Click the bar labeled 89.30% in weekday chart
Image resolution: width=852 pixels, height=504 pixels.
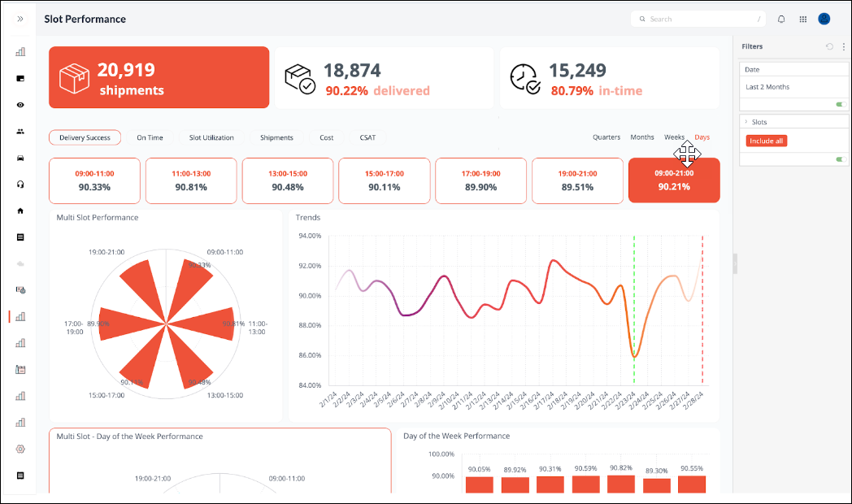click(656, 485)
